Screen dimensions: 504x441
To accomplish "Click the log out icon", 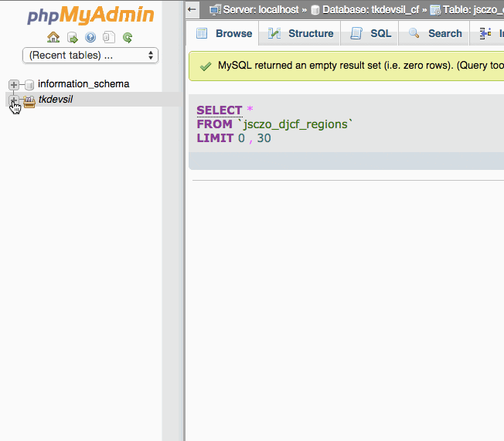I will [x=73, y=38].
